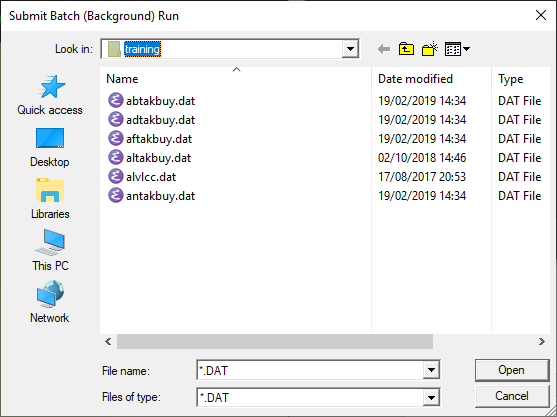Go back using the left arrow icon
This screenshot has height=417, width=557.
tap(384, 49)
